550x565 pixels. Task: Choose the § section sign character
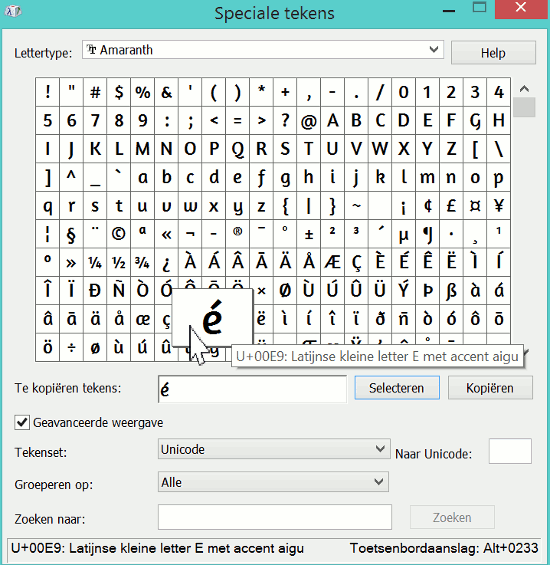(71, 234)
